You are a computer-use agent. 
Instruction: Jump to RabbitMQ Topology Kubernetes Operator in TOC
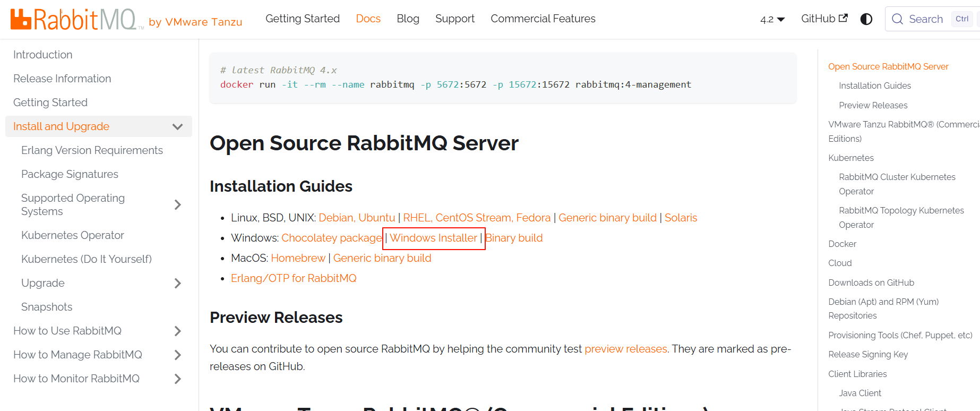pyautogui.click(x=901, y=217)
